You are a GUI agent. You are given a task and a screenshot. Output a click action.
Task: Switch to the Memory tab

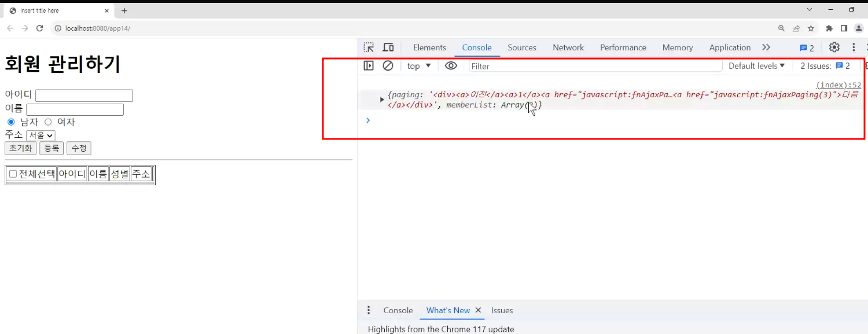tap(678, 47)
